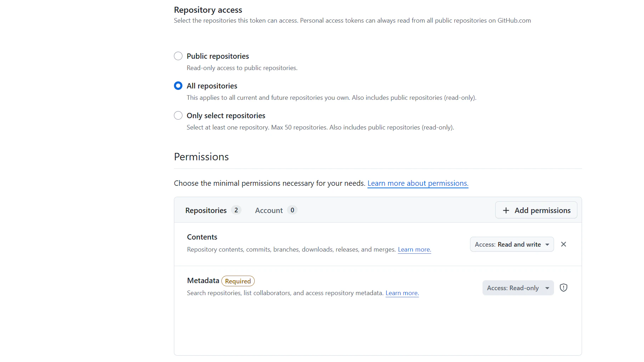The height and width of the screenshot is (362, 644).
Task: Click the caret arrow on Read-only access
Action: (x=547, y=288)
